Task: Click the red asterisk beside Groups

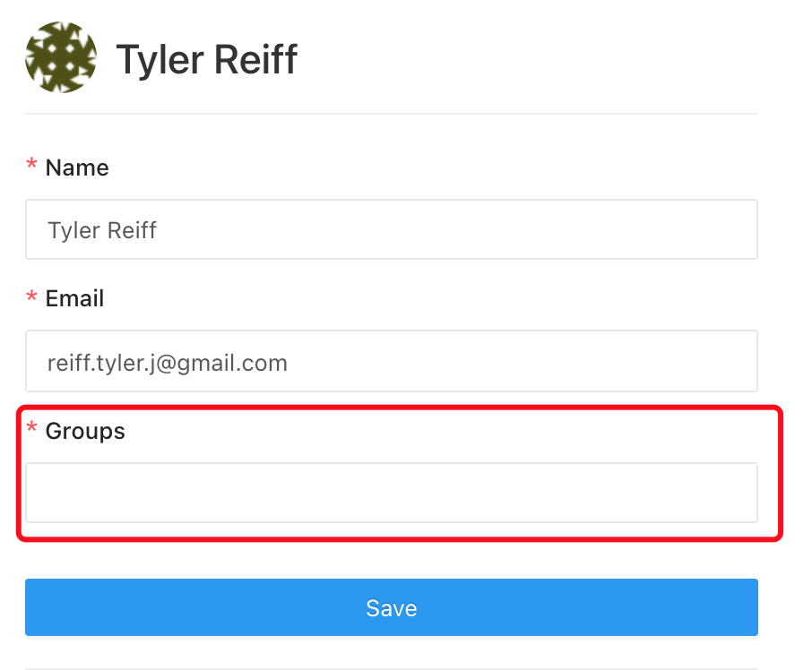Action: [31, 427]
